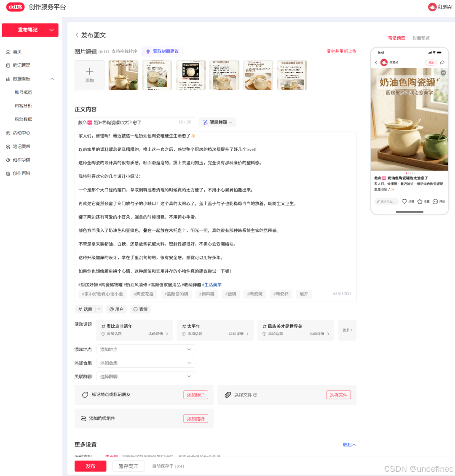Select 内容分析 under 数据看板
The width and height of the screenshot is (455, 476).
coord(23,106)
